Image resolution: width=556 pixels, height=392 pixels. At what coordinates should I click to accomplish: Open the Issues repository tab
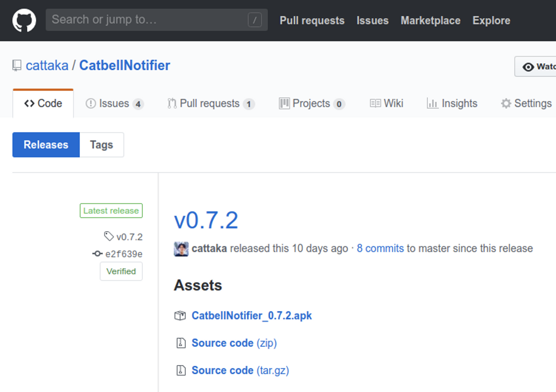[114, 103]
